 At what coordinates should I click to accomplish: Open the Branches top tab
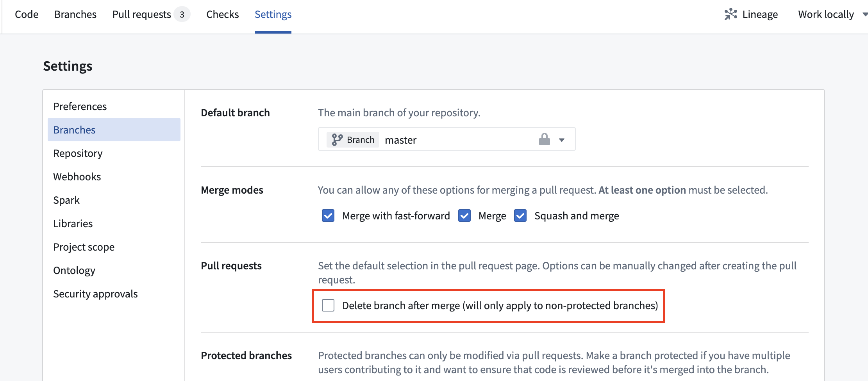pos(75,14)
